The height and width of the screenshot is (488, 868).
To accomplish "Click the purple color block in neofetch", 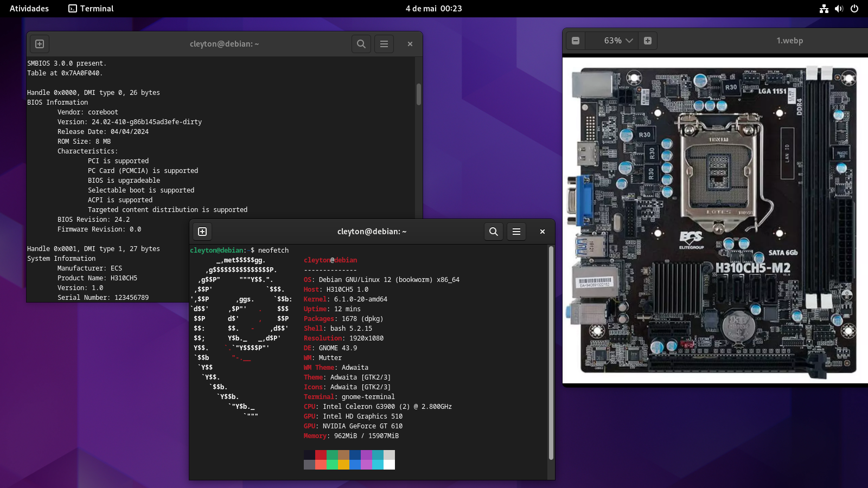I will tap(366, 455).
